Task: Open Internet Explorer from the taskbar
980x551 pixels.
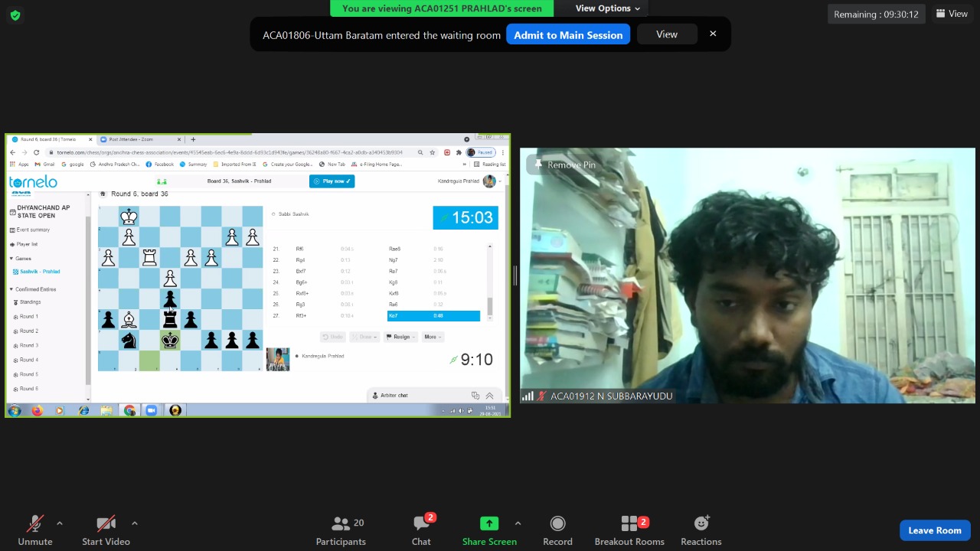Action: (x=83, y=411)
